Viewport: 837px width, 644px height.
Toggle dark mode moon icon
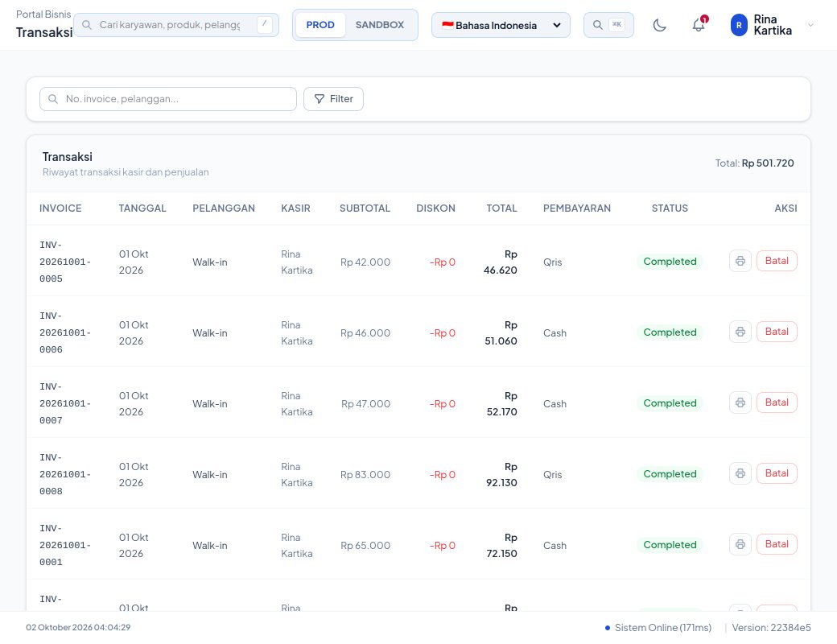click(x=660, y=25)
